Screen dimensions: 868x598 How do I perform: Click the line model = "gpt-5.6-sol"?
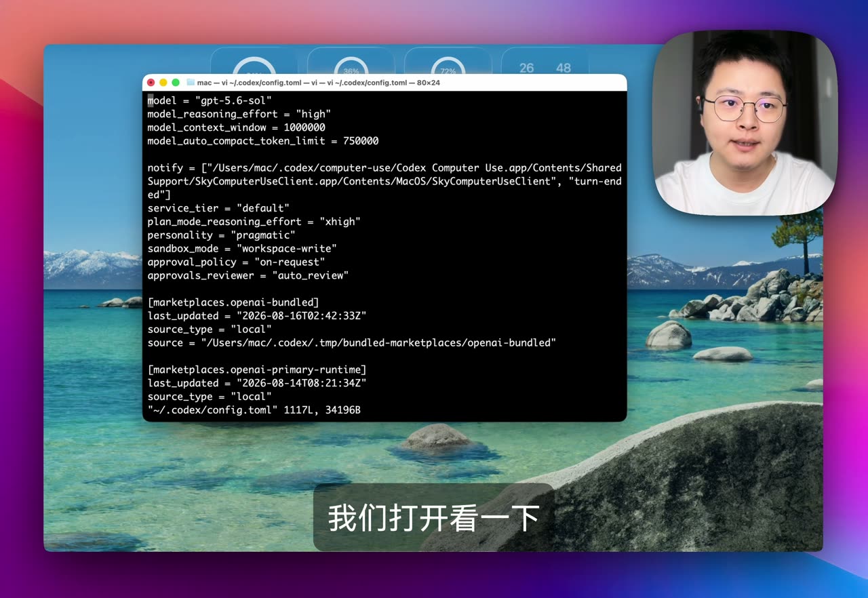[210, 100]
